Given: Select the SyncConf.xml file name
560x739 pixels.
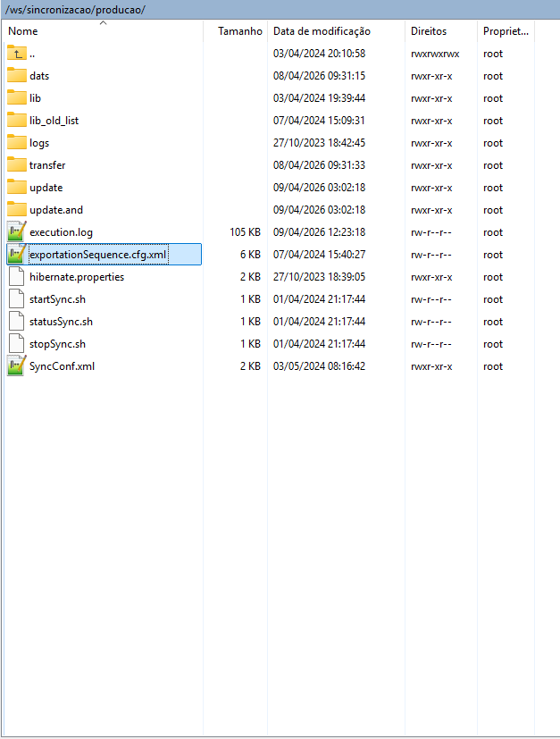Looking at the screenshot, I should pos(62,366).
